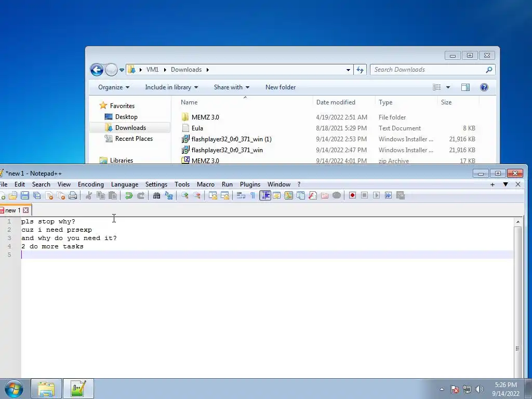
Task: Click the Redo arrow icon
Action: (x=141, y=195)
